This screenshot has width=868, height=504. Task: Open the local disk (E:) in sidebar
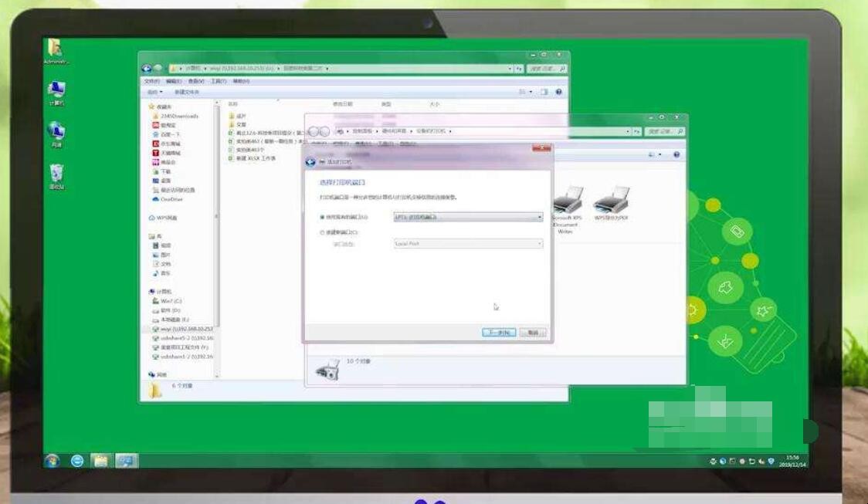(171, 320)
